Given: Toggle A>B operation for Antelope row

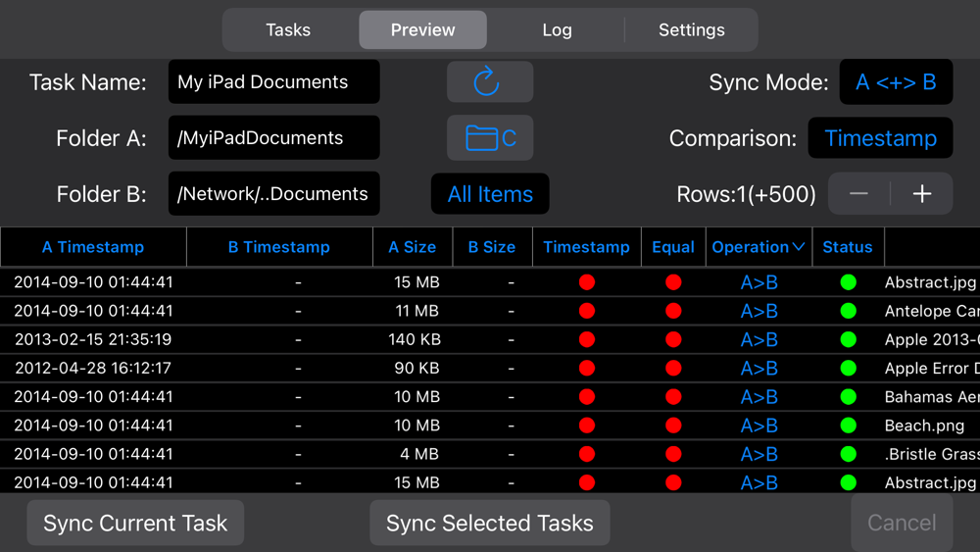Looking at the screenshot, I should (x=759, y=311).
